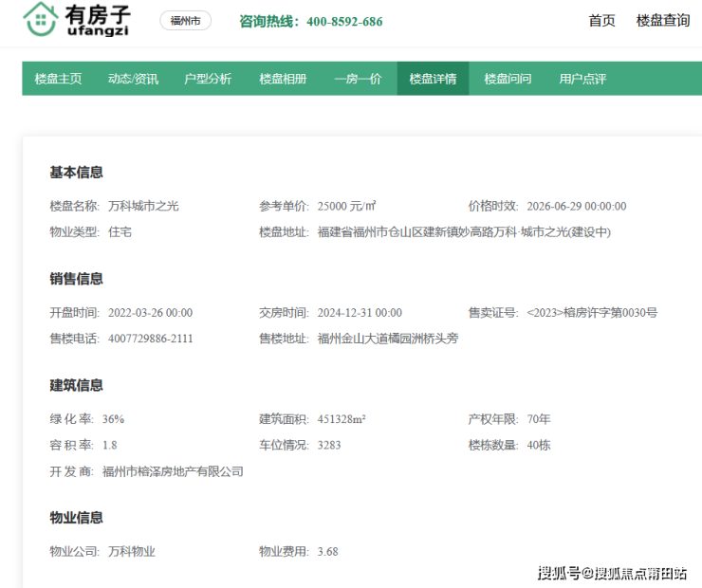The image size is (702, 588).
Task: Switch to the 楼盘主页 tab
Action: pos(58,79)
